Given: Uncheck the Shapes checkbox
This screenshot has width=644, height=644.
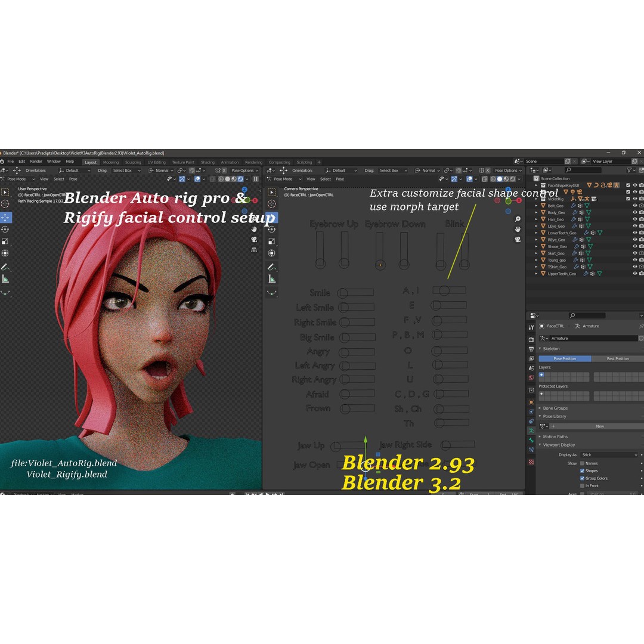Looking at the screenshot, I should coord(582,470).
